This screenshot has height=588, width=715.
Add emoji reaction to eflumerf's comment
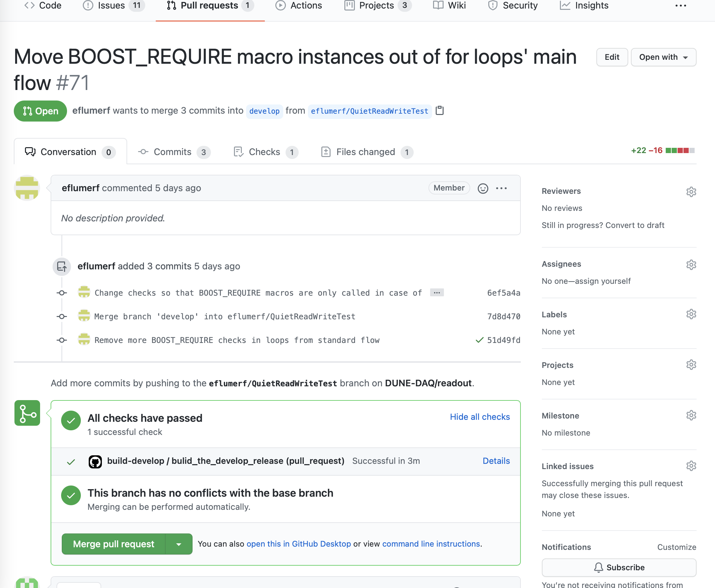(x=483, y=188)
